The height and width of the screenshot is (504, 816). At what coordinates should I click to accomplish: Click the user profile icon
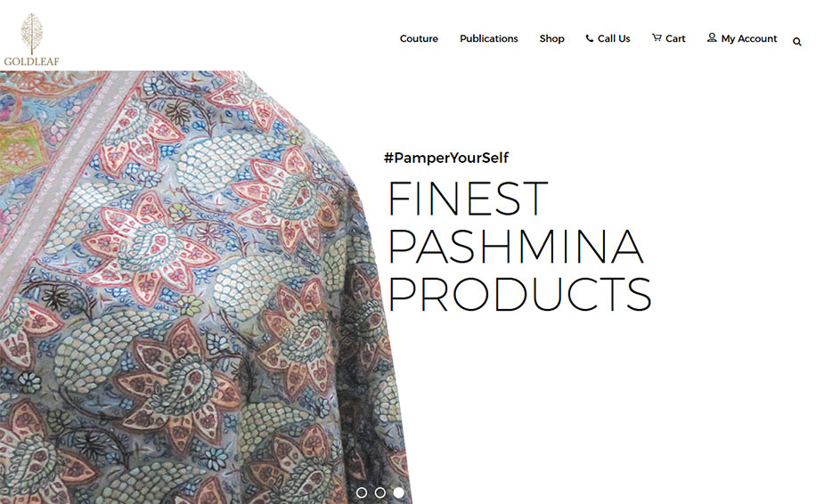click(712, 37)
